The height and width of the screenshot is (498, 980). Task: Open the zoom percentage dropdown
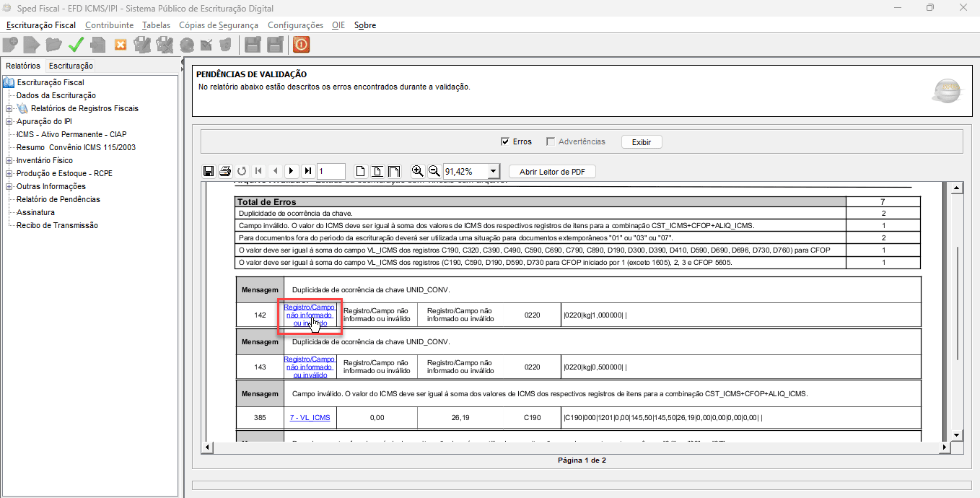coord(494,171)
